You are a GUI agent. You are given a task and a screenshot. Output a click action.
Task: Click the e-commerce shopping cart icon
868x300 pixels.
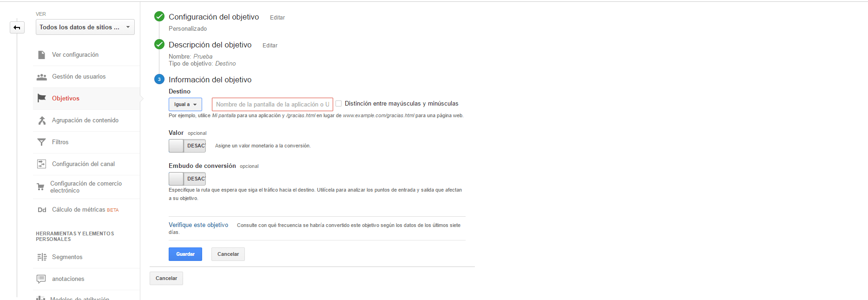pos(40,187)
